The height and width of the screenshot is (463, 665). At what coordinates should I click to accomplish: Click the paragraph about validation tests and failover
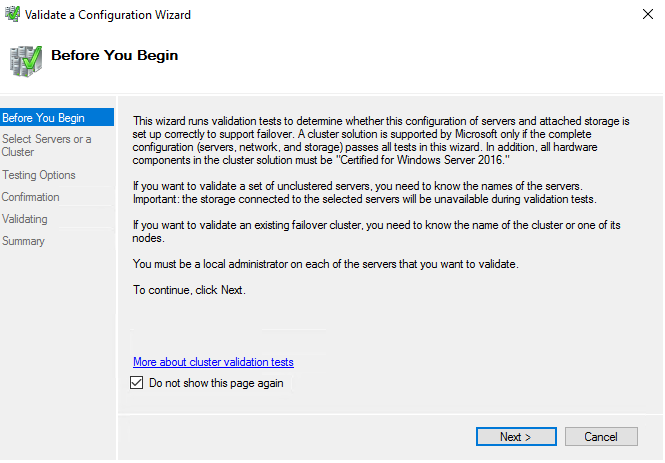[x=380, y=140]
